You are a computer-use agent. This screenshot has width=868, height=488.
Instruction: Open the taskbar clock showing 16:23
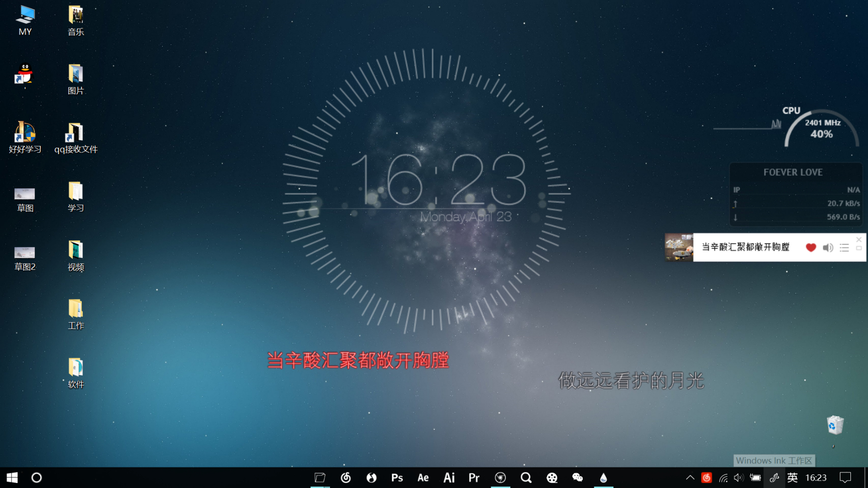coord(816,477)
